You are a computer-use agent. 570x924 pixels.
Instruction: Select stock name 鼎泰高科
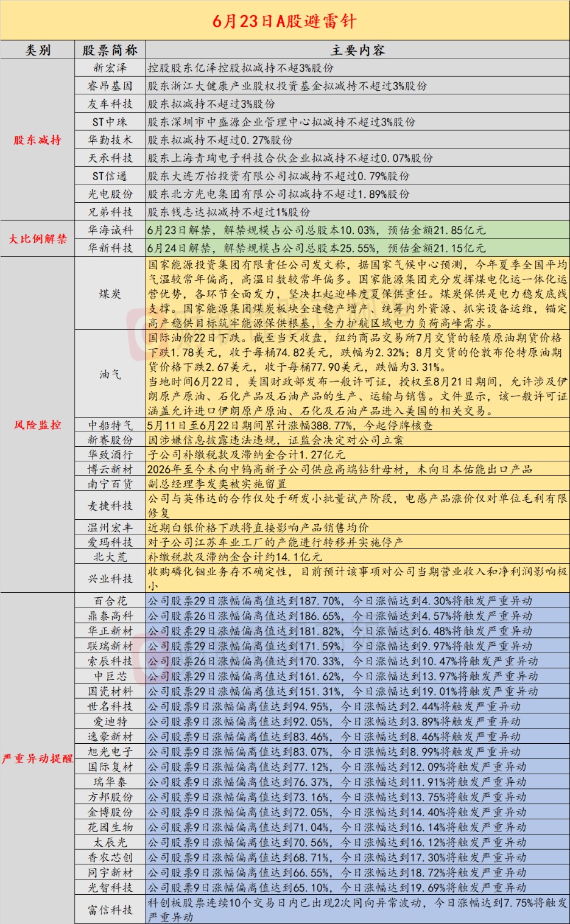point(110,616)
